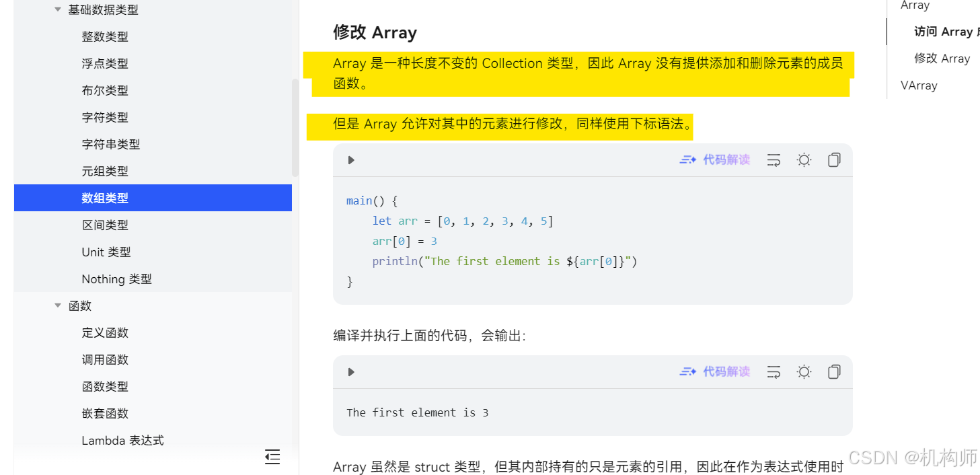
Task: Open the 区间类型 sidebar entry
Action: [x=105, y=225]
